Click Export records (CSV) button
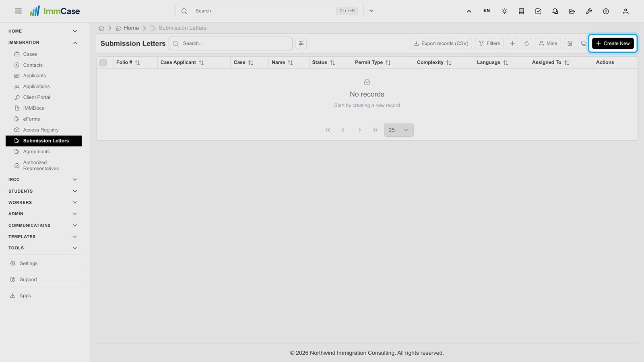This screenshot has width=644, height=362. [x=441, y=43]
